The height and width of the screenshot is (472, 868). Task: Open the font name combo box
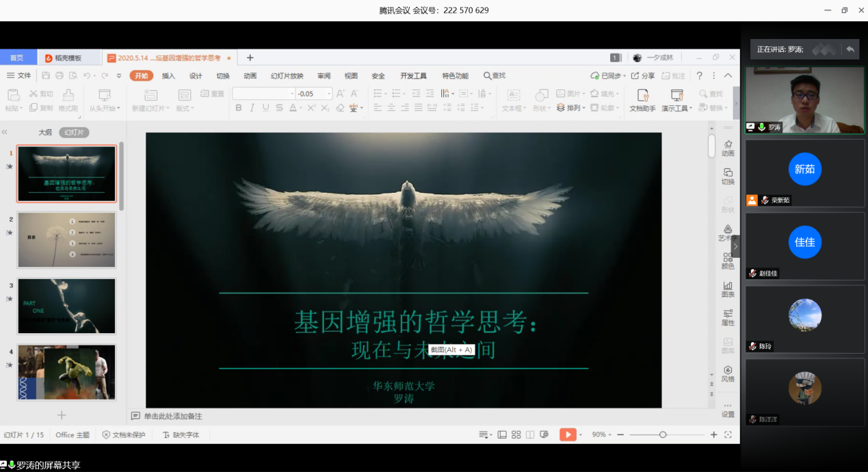point(264,94)
